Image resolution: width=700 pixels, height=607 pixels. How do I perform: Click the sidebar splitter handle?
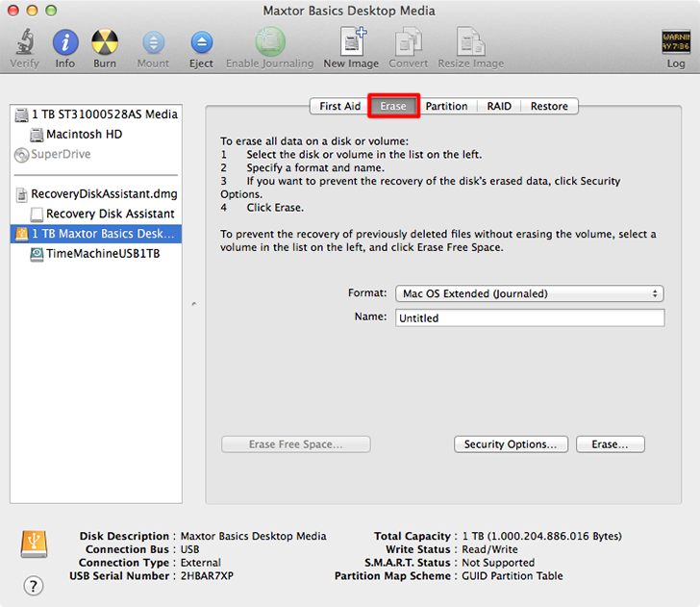[194, 304]
